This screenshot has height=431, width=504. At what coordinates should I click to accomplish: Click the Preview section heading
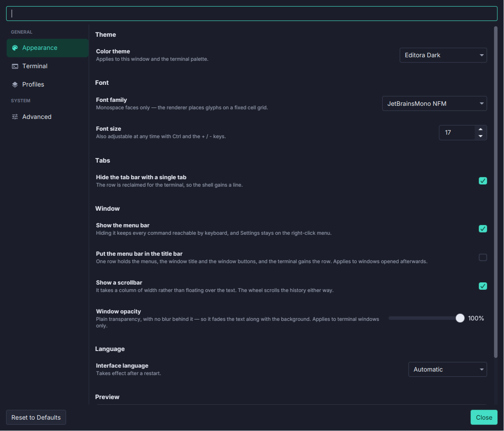click(x=107, y=397)
